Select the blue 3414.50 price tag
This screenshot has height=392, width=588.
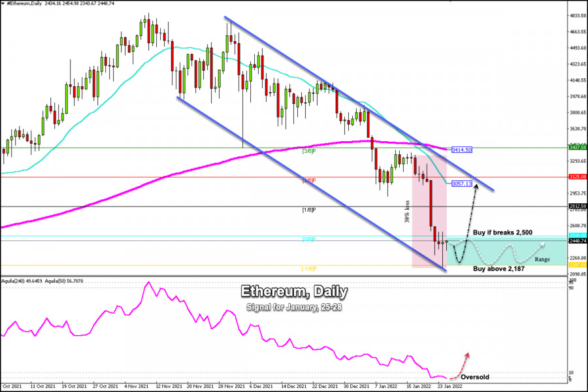point(462,150)
